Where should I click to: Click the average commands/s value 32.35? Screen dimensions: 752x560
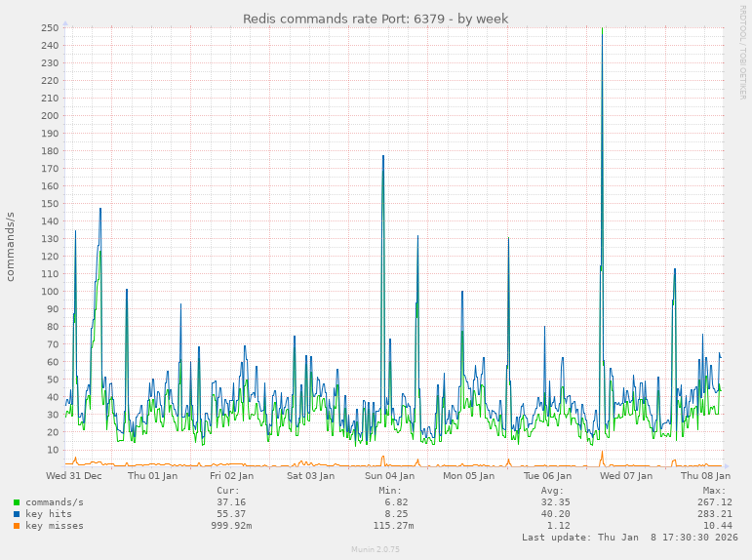click(555, 502)
